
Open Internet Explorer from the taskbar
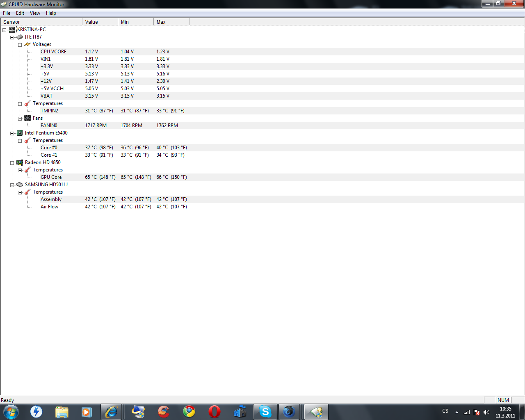pos(111,411)
